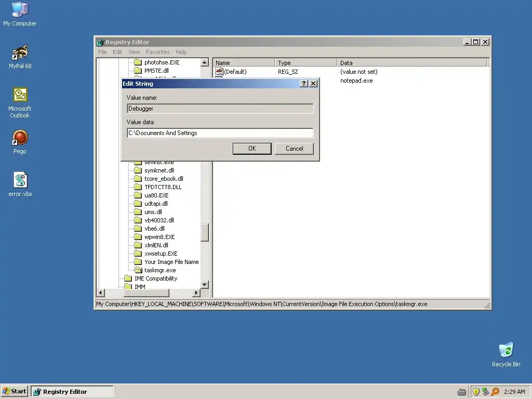Click the vb40032.dll folder icon

click(x=138, y=220)
